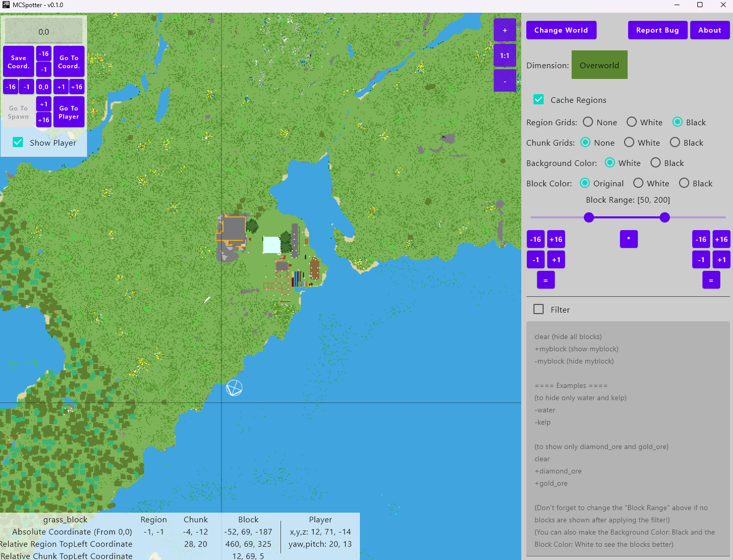Screen dimensions: 733x560
Task: Select None for Region Grids
Action: (588, 122)
